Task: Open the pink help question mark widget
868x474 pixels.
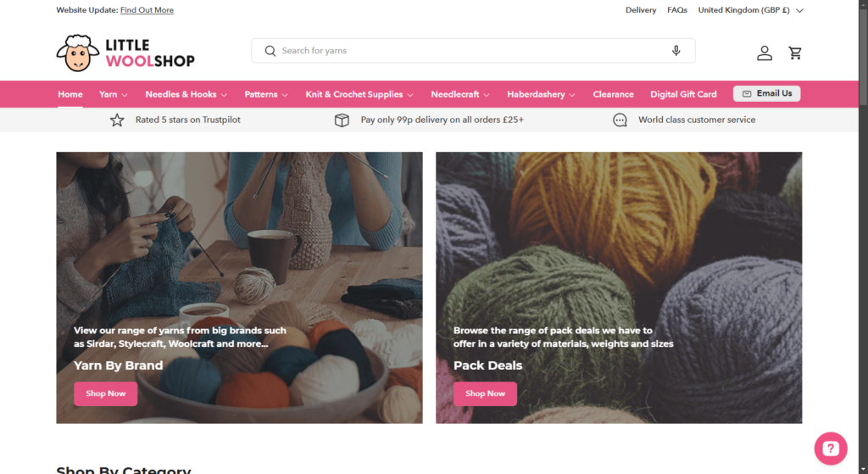Action: [831, 449]
